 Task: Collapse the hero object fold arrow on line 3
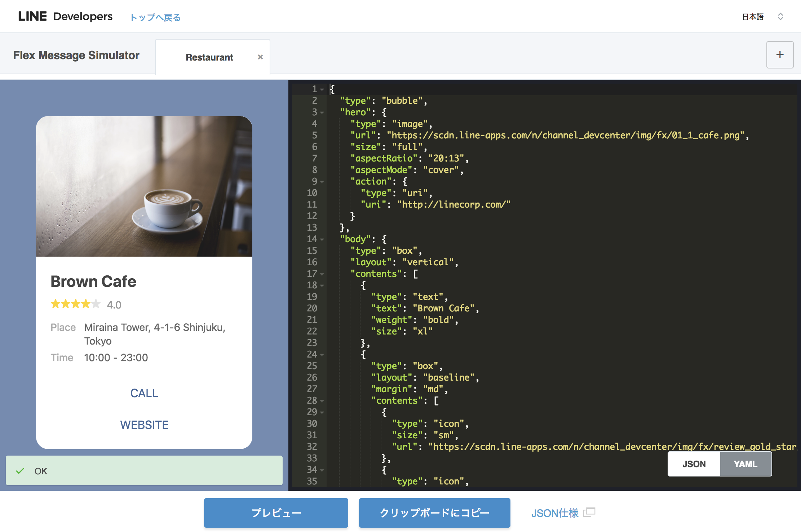tap(322, 113)
